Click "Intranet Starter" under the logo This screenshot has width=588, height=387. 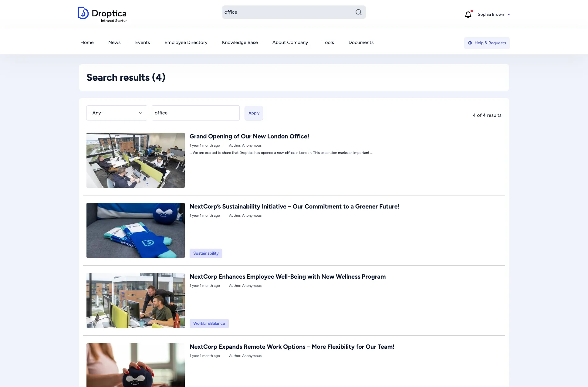tap(114, 21)
